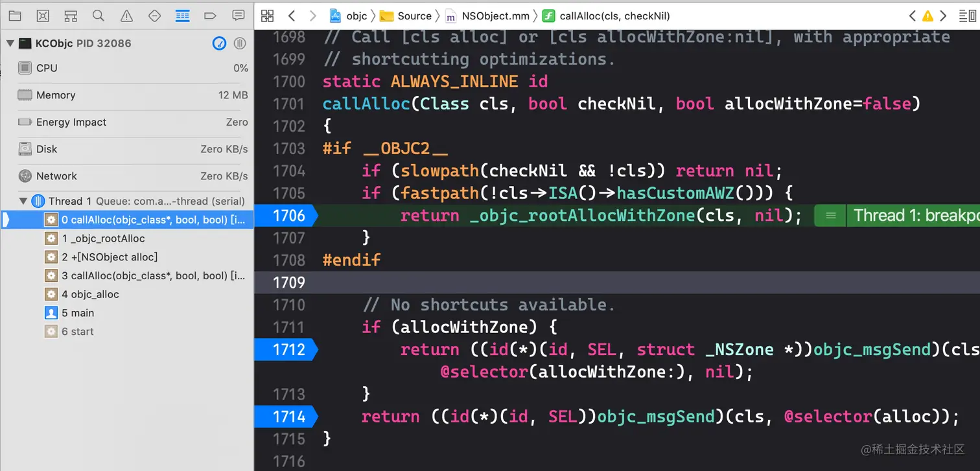Go forward in editor history
The width and height of the screenshot is (980, 471).
click(313, 16)
